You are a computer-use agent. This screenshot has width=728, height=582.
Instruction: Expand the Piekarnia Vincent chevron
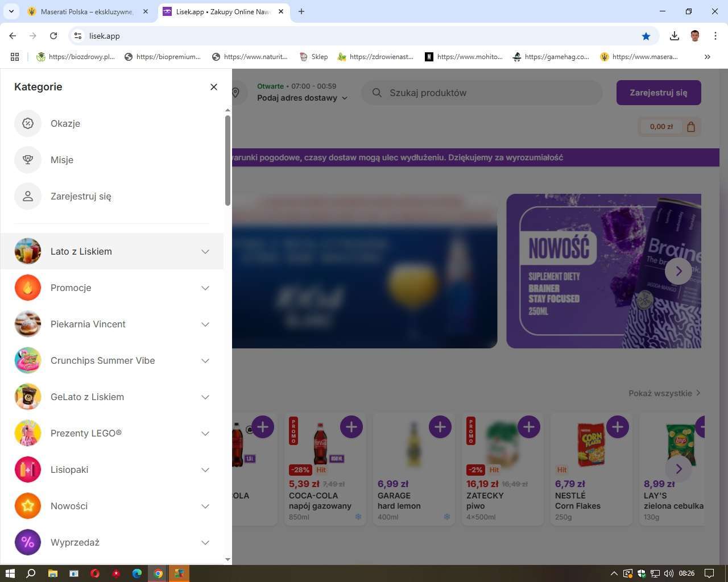point(205,324)
